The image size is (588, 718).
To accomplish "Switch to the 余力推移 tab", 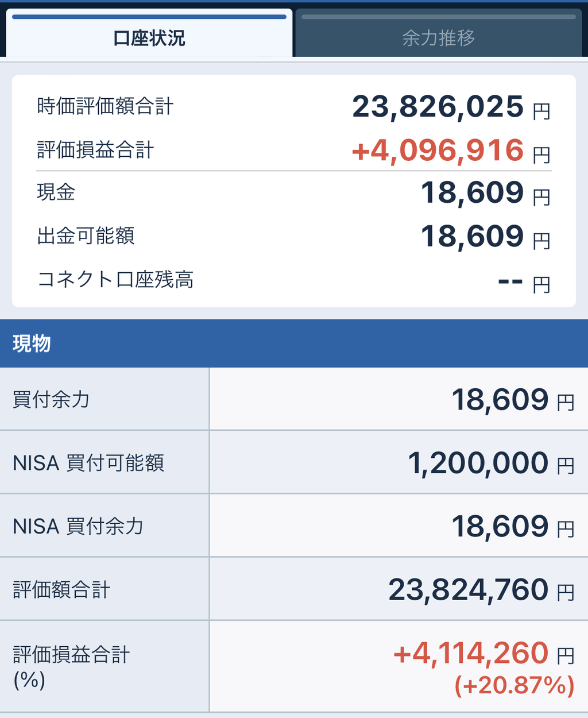I will coord(438,38).
